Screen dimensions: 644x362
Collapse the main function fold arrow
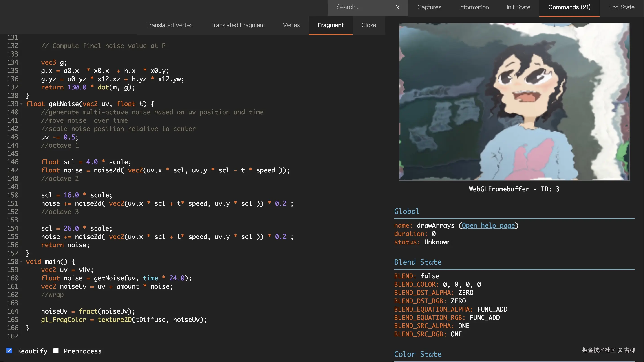(x=22, y=261)
